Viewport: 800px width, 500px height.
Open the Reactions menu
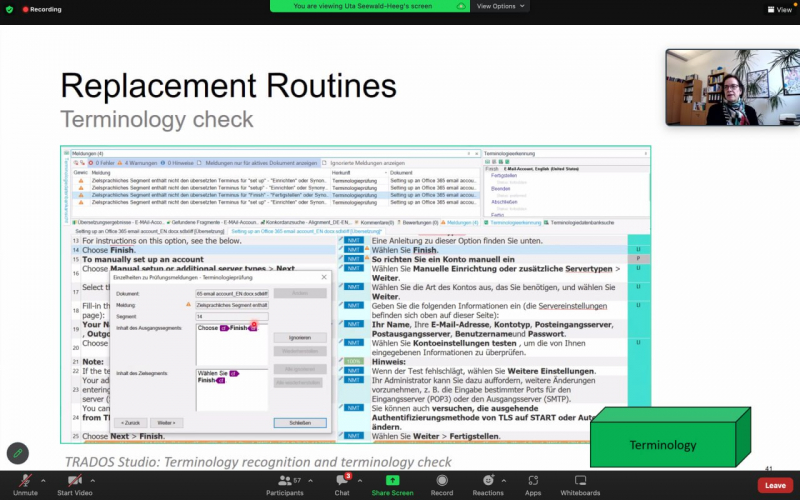pos(488,485)
